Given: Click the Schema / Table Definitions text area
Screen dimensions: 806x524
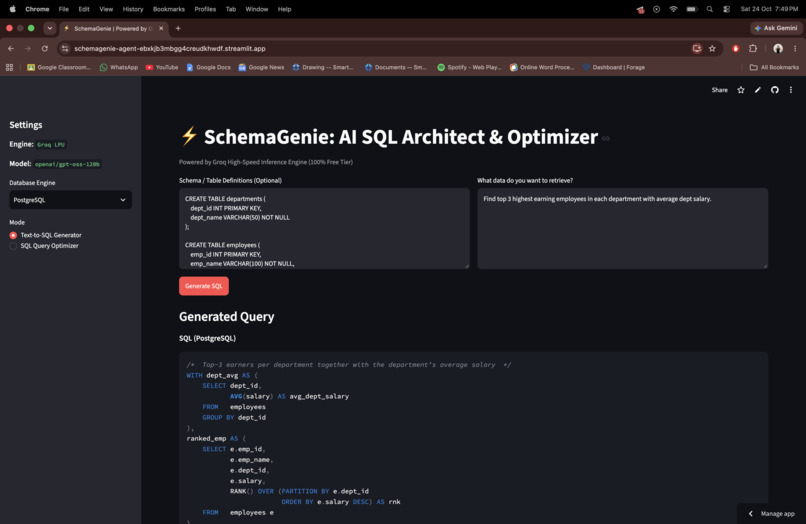Looking at the screenshot, I should click(324, 228).
